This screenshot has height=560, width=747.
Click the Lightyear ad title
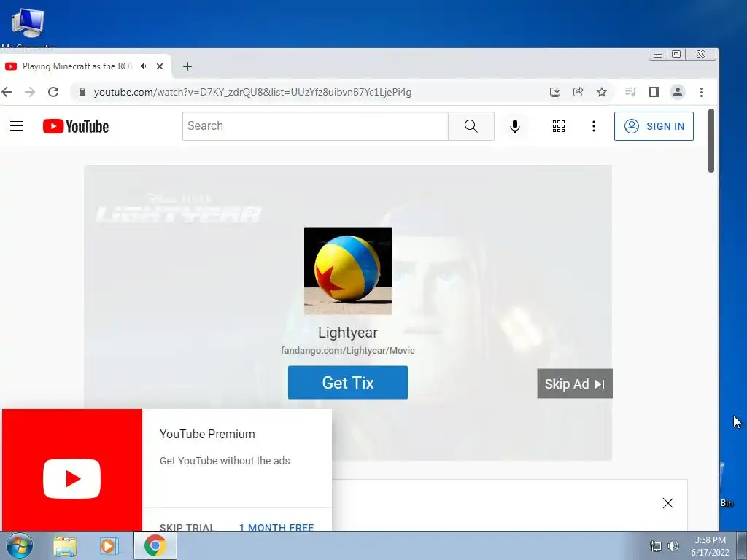[348, 332]
